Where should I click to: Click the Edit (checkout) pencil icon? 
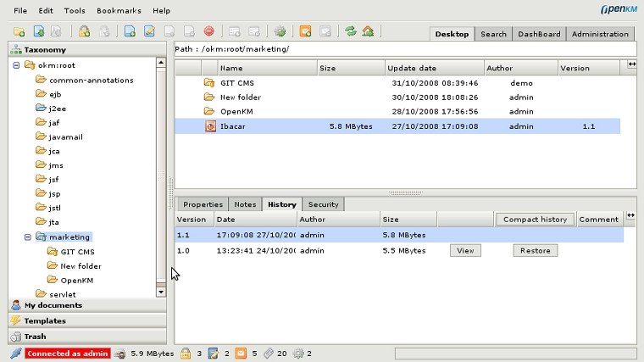coord(149,31)
